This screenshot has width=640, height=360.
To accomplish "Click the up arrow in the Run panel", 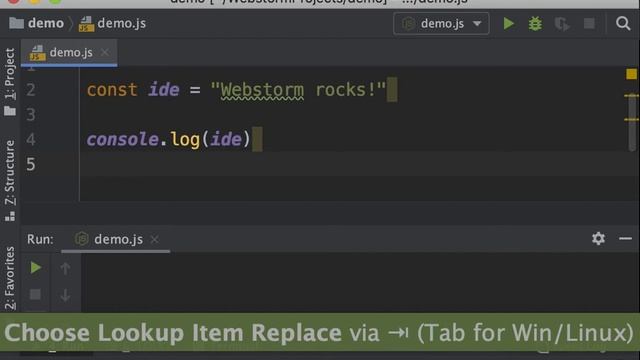I will pyautogui.click(x=65, y=268).
